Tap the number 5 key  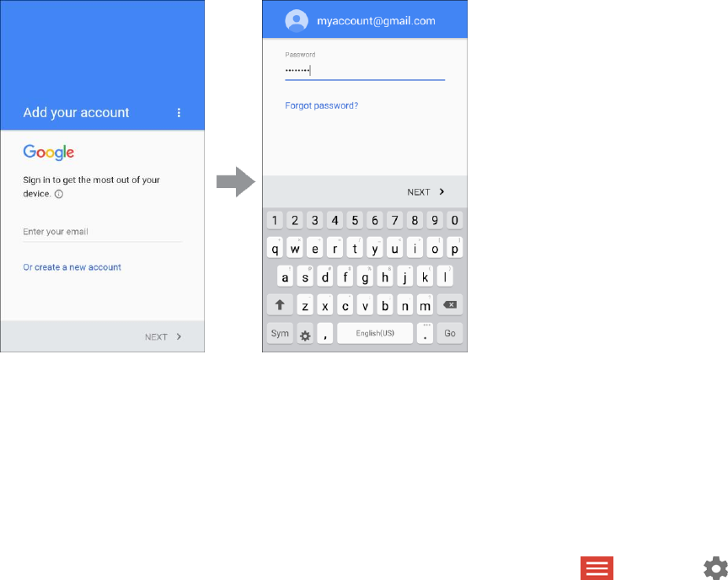coord(355,220)
